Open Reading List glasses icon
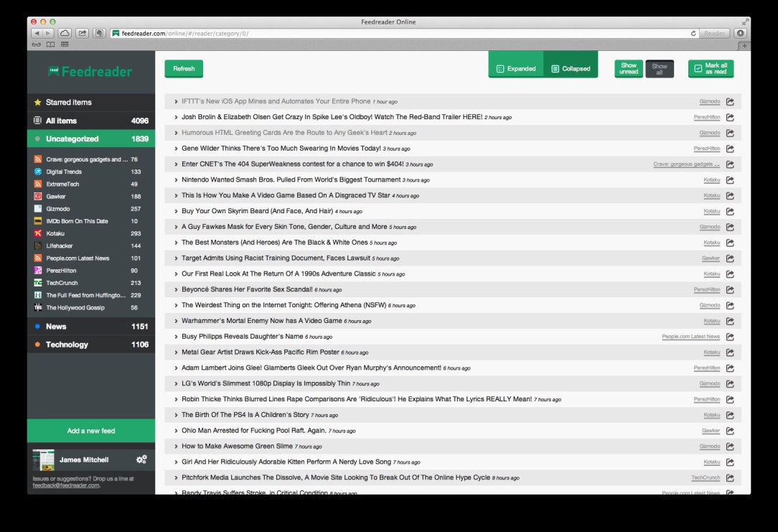 pos(36,45)
